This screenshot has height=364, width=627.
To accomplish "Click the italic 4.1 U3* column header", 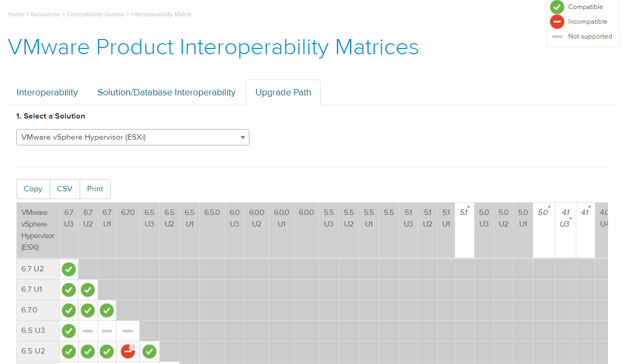I will point(565,230).
